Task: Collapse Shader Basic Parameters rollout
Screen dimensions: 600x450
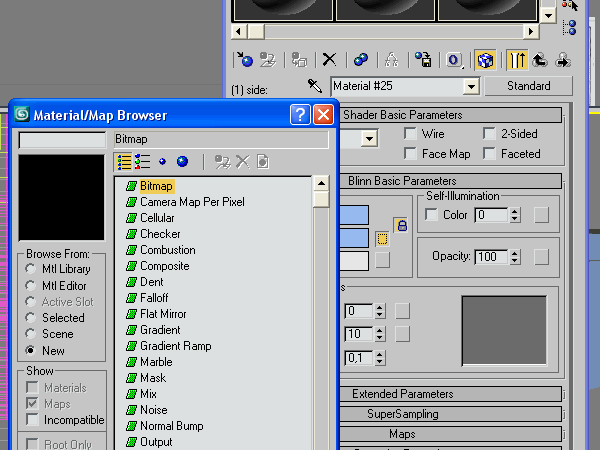Action: coord(450,115)
